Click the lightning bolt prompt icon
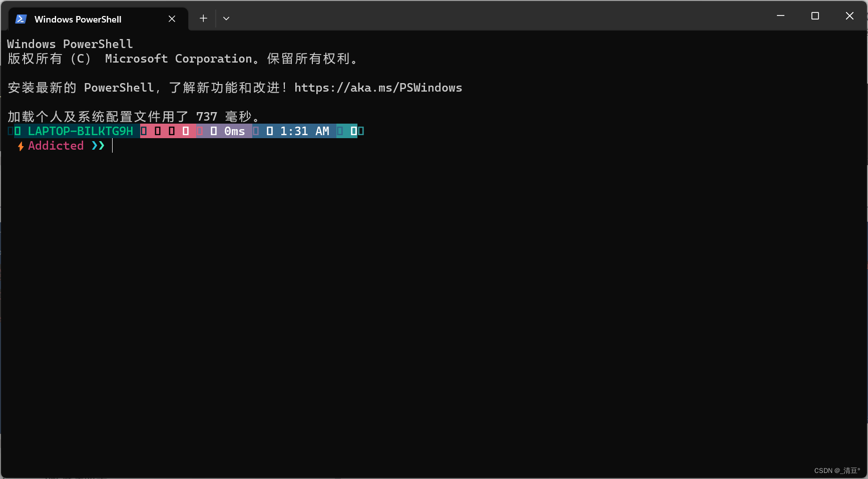 point(21,146)
